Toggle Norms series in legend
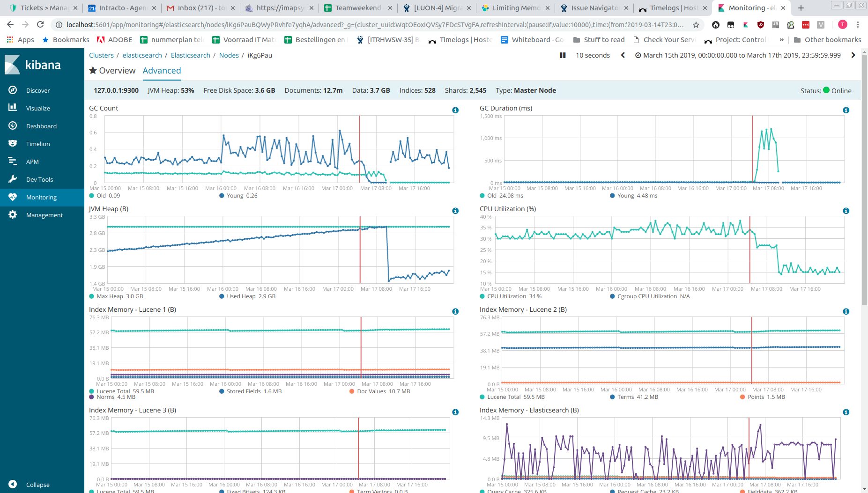 112,397
